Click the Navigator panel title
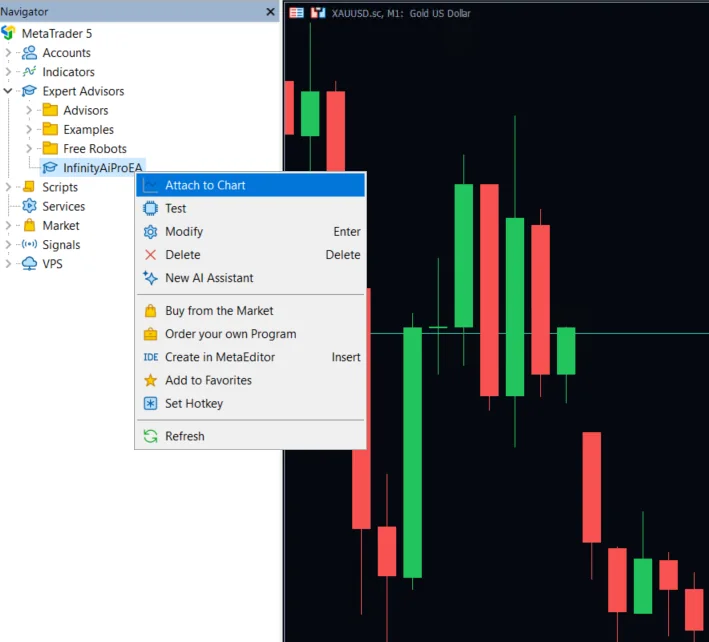 tap(24, 12)
